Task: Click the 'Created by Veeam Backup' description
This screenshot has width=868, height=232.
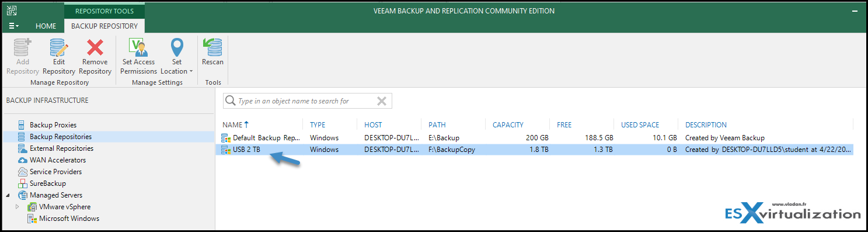Action: [724, 138]
